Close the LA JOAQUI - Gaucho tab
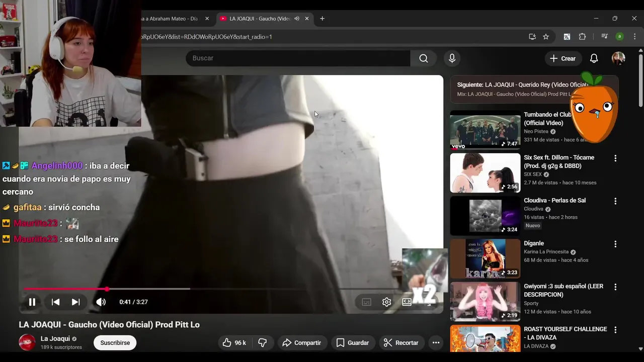Viewport: 644px width, 362px height. (307, 19)
